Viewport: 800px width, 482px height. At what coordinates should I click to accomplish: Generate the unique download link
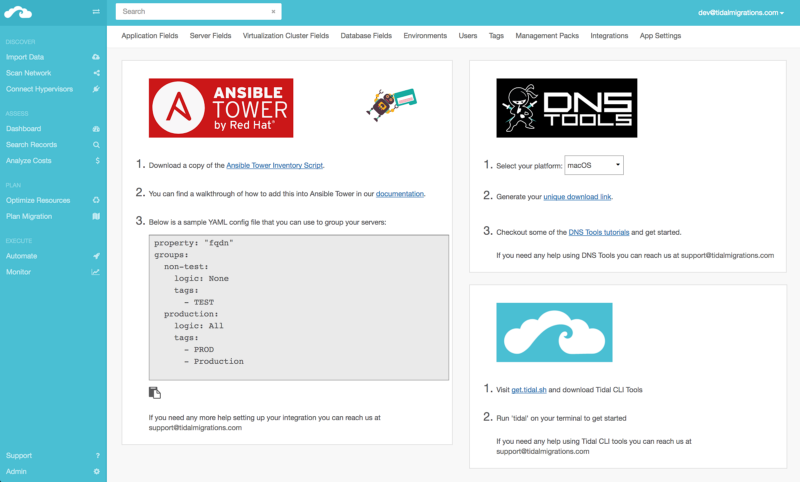click(x=577, y=197)
